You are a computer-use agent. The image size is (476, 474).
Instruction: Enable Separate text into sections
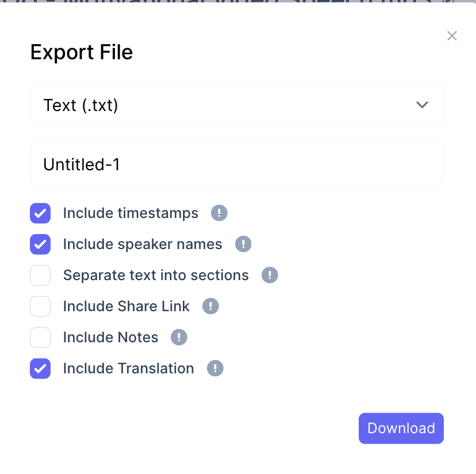click(x=40, y=276)
